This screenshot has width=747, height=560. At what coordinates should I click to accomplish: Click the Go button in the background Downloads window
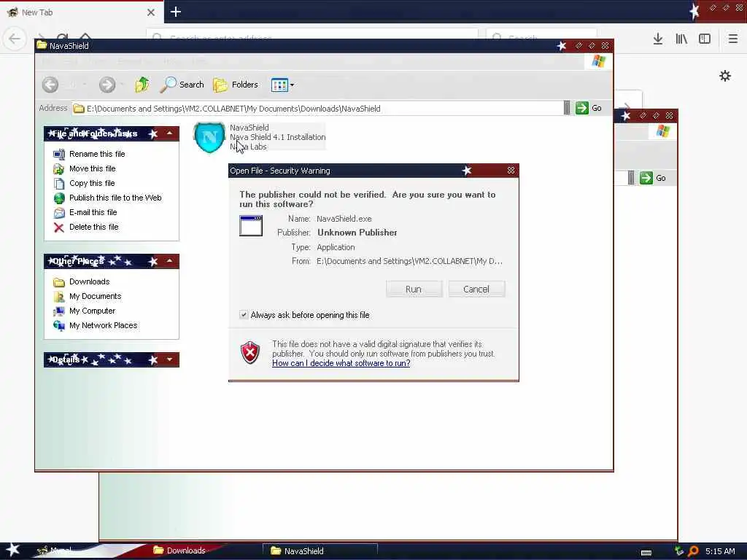[x=653, y=178]
